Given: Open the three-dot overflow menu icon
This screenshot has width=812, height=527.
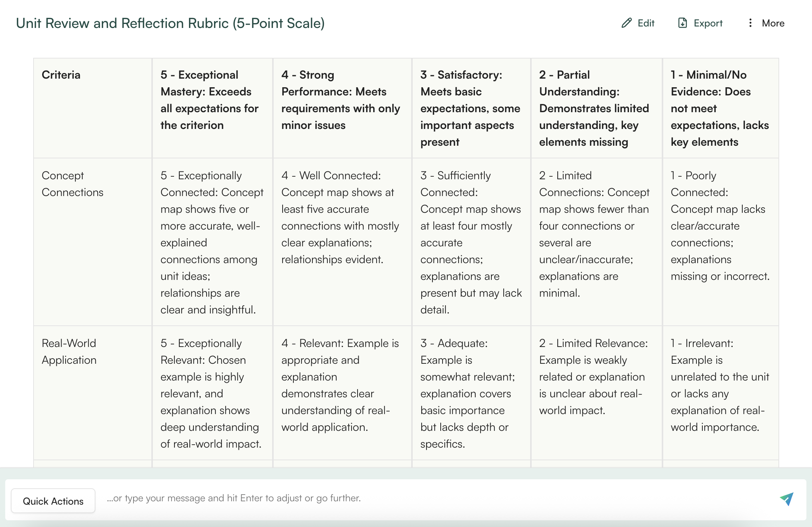Looking at the screenshot, I should point(750,23).
